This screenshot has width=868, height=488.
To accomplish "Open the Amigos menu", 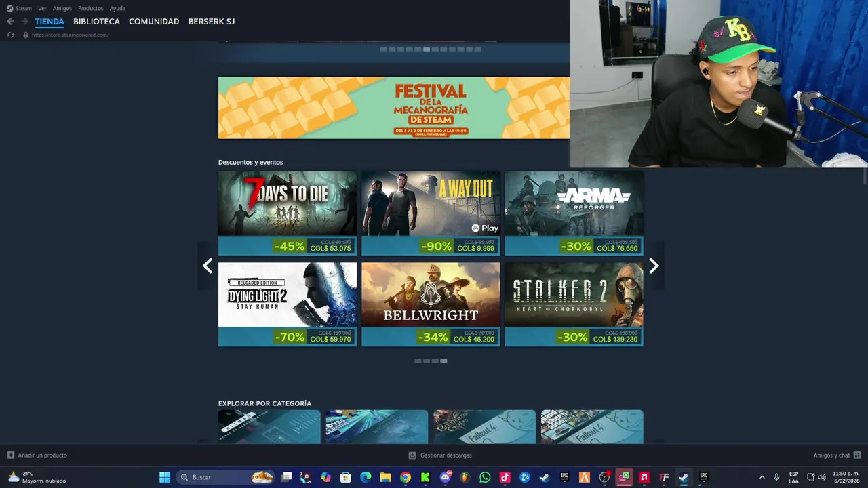I will tap(62, 8).
